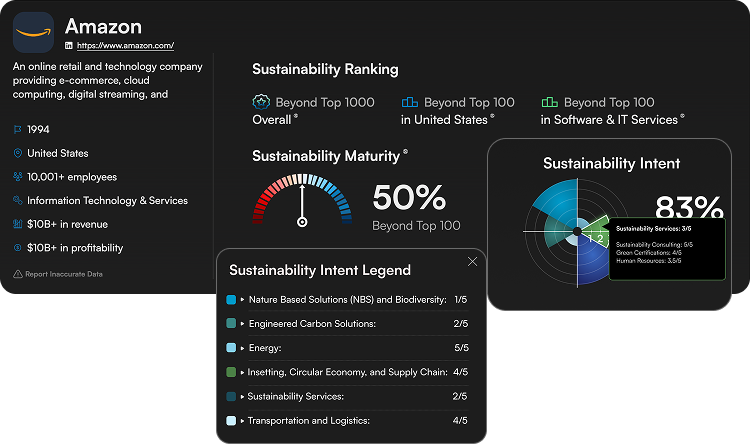Open the https://www.amazon.com/ link

[125, 46]
